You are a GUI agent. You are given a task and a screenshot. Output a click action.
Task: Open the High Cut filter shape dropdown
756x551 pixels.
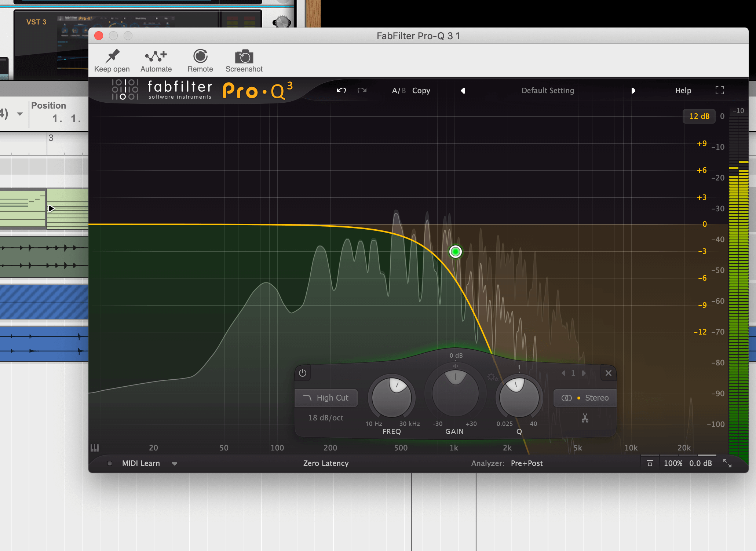coord(326,398)
